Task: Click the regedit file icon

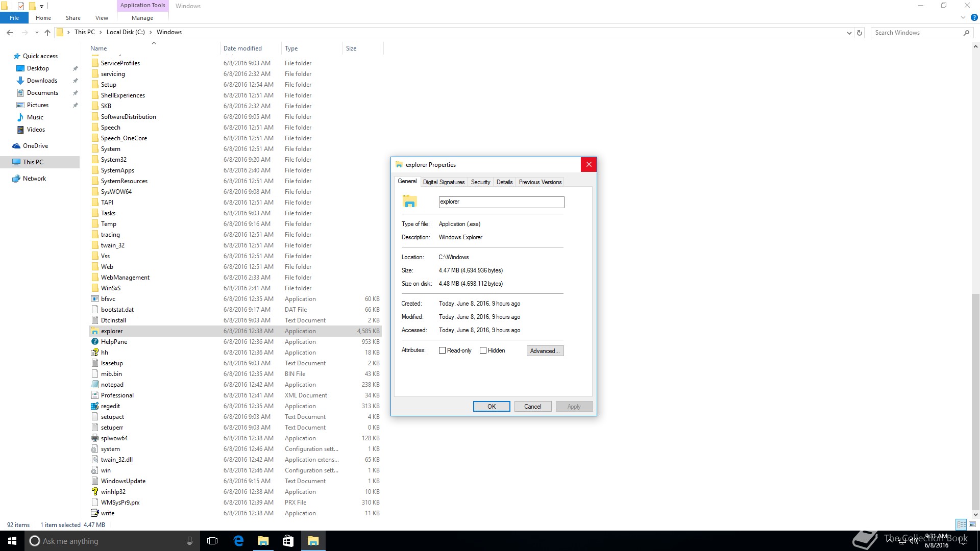Action: pyautogui.click(x=95, y=406)
